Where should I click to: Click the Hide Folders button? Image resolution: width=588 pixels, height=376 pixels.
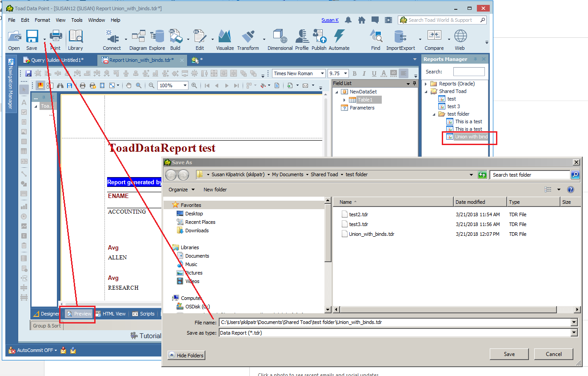pyautogui.click(x=186, y=355)
